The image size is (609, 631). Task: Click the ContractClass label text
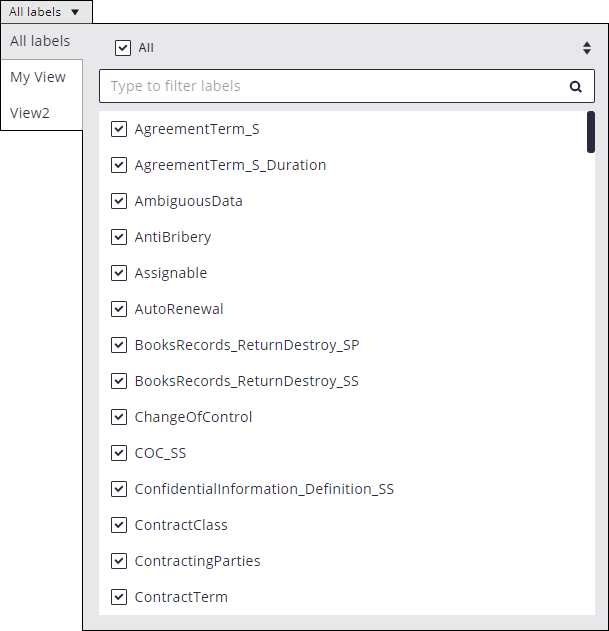(x=181, y=525)
